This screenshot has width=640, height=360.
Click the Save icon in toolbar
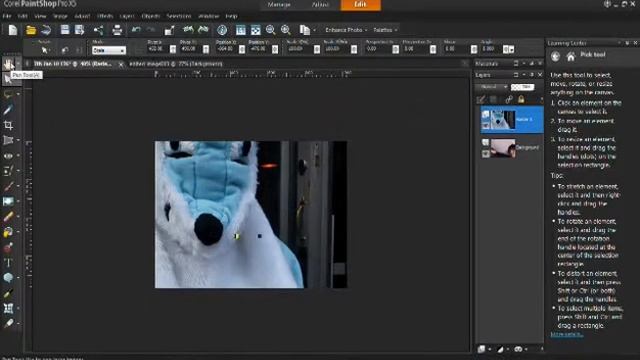(x=65, y=30)
